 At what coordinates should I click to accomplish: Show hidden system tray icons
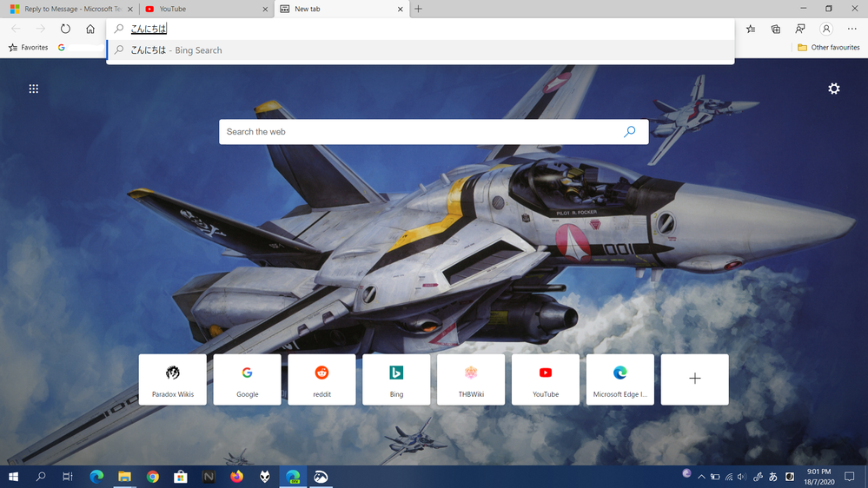(x=701, y=477)
